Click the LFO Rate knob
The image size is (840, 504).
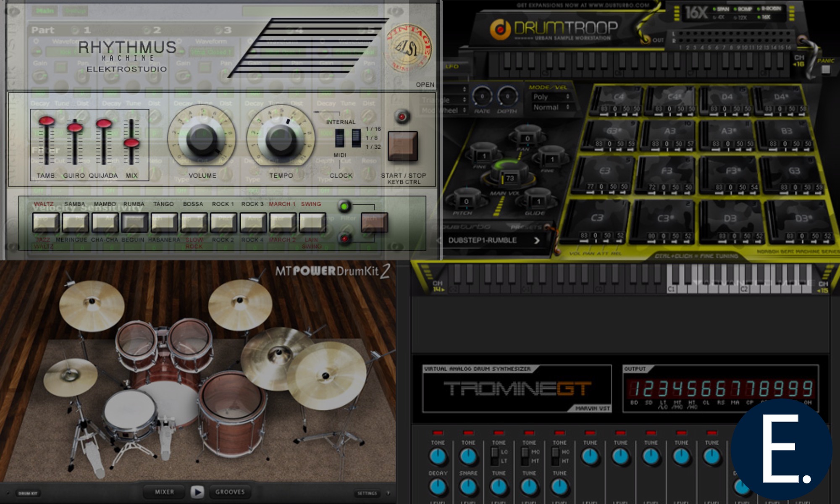(x=482, y=97)
